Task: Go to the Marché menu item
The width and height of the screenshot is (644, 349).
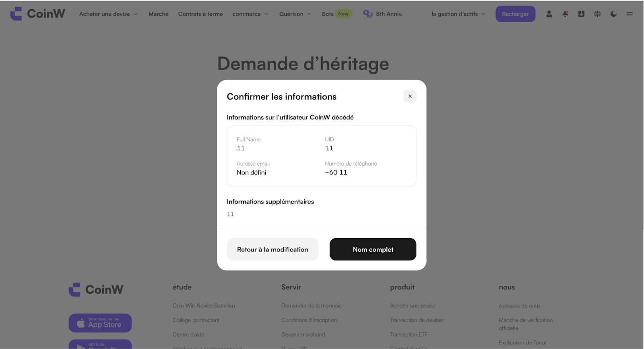Action: tap(159, 14)
